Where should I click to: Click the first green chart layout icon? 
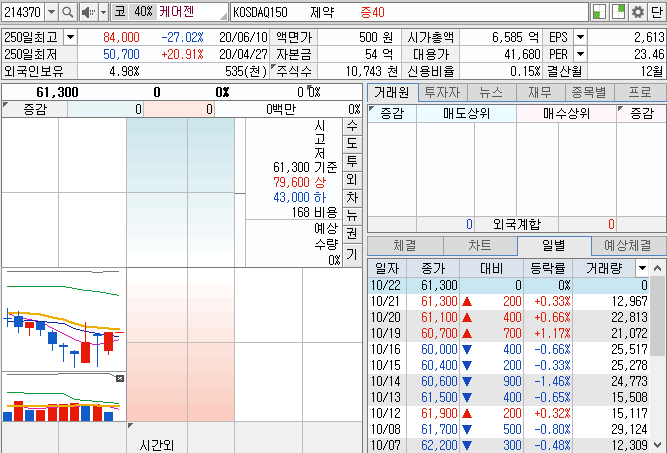(599, 12)
